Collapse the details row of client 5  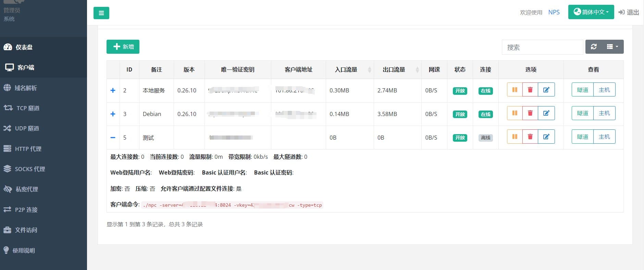(113, 138)
